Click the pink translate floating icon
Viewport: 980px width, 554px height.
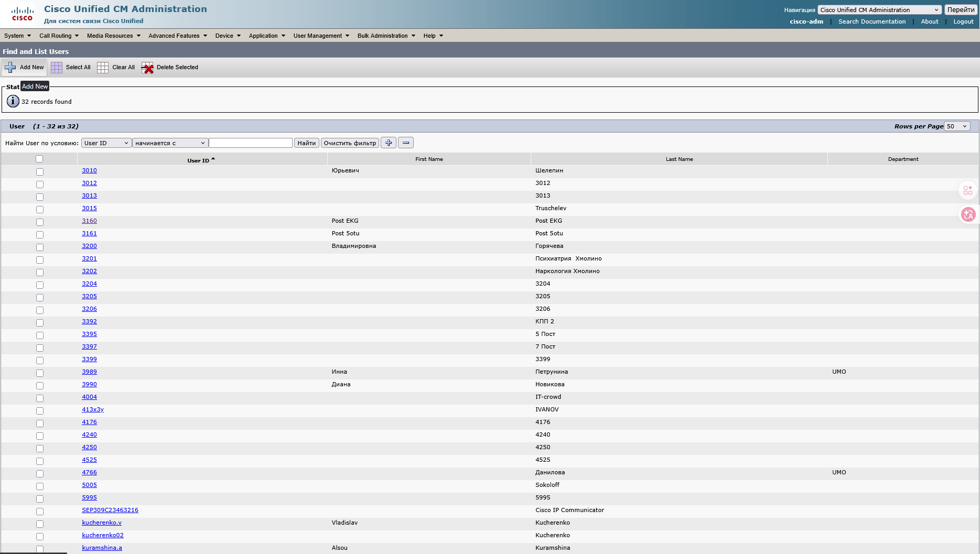coord(968,214)
